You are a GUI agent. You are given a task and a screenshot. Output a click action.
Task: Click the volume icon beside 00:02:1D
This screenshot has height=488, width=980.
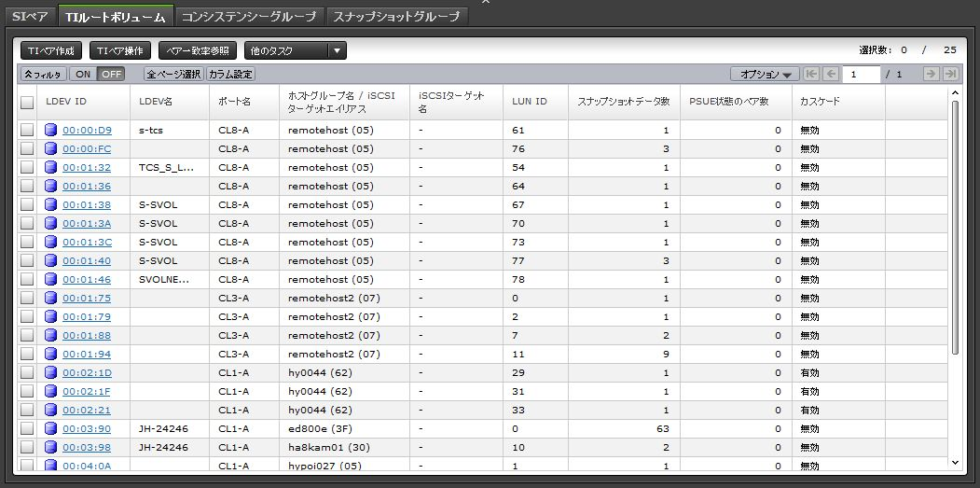coord(50,372)
